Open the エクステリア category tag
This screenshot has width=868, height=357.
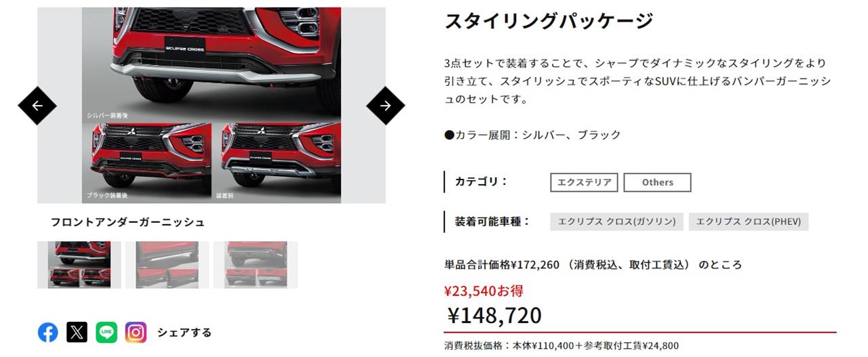[584, 182]
